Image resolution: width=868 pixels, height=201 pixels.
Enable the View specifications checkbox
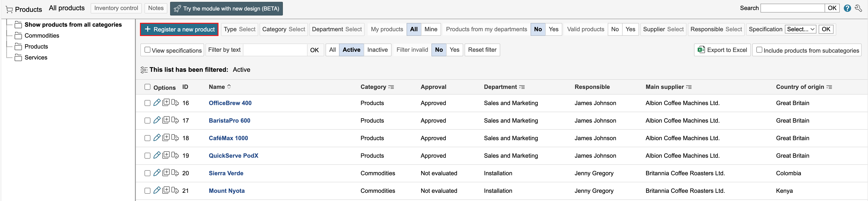tap(147, 50)
